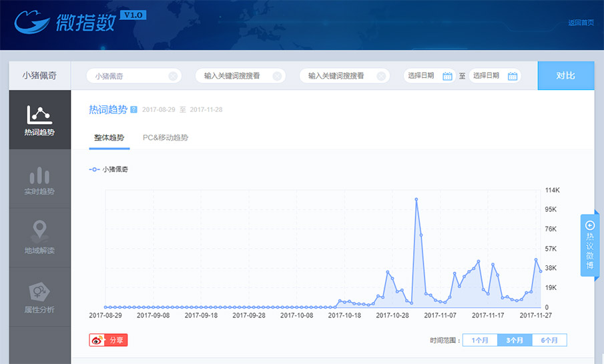Image resolution: width=604 pixels, height=364 pixels.
Task: Click the 分享 share button text
Action: pyautogui.click(x=116, y=340)
